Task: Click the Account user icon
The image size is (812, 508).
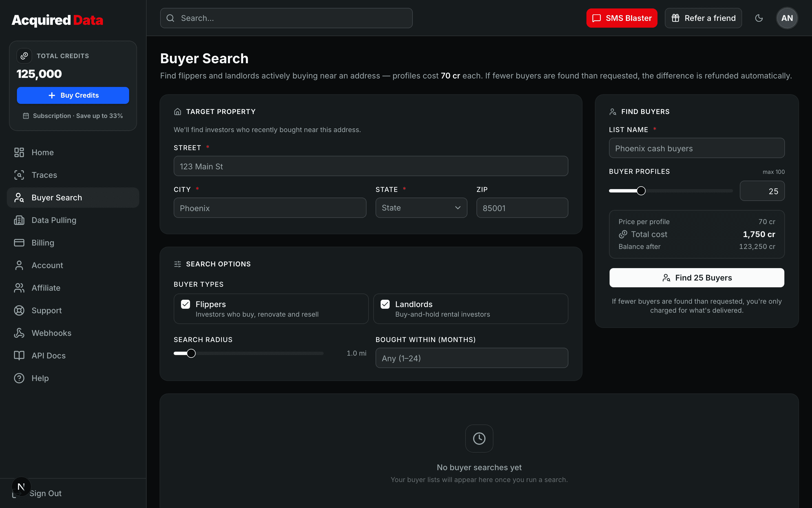Action: (x=19, y=265)
